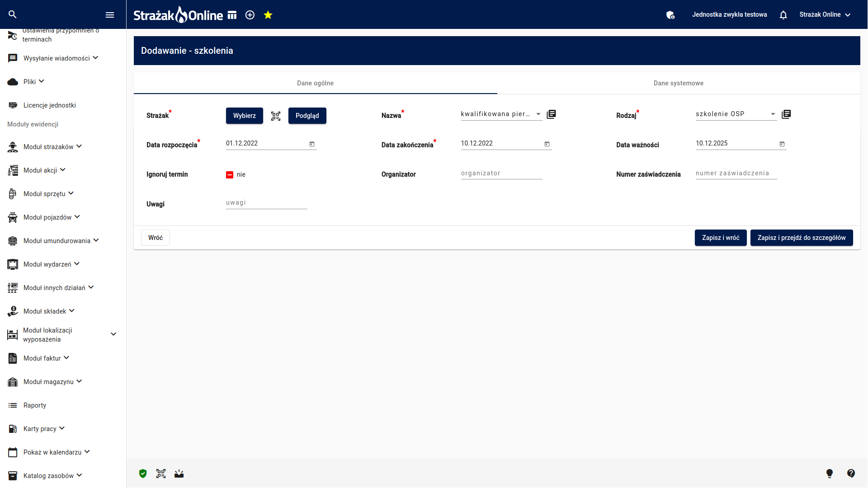Viewport: 868px width, 488px height.
Task: Click Data zakończenia field showing 10.12.2022
Action: click(501, 144)
